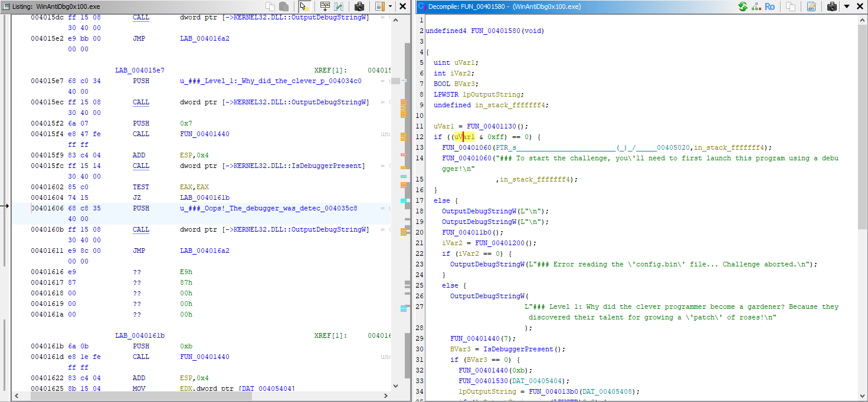Click the LAB_0040161b label in Listing
The image size is (868, 402).
(140, 335)
